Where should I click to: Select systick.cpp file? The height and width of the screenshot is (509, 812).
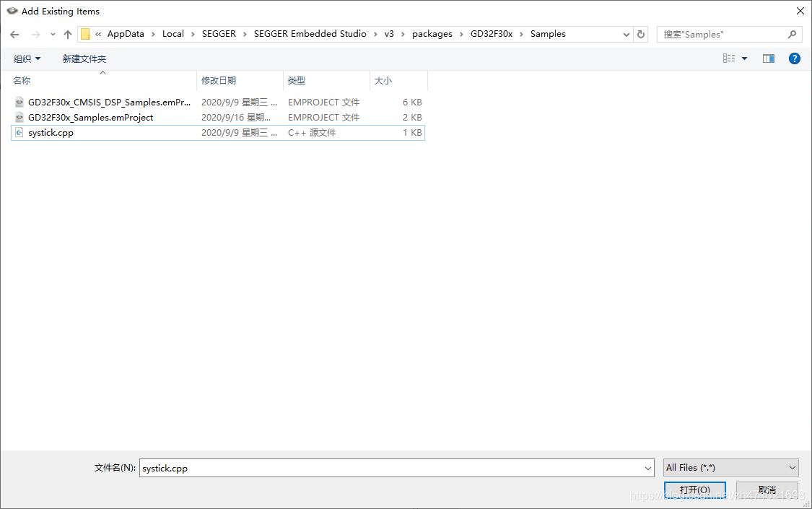coord(217,133)
